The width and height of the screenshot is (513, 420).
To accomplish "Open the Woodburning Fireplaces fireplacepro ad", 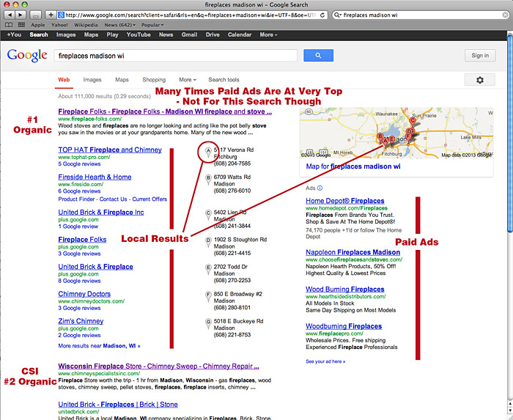I will 344,326.
